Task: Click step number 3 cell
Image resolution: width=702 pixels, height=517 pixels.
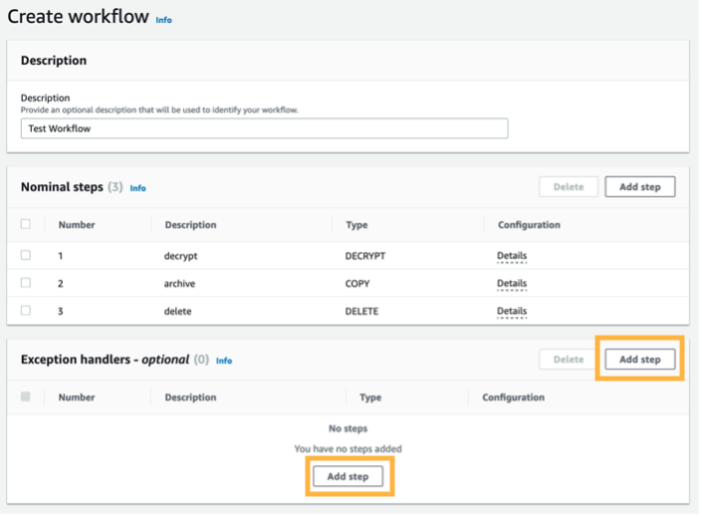Action: (x=60, y=312)
